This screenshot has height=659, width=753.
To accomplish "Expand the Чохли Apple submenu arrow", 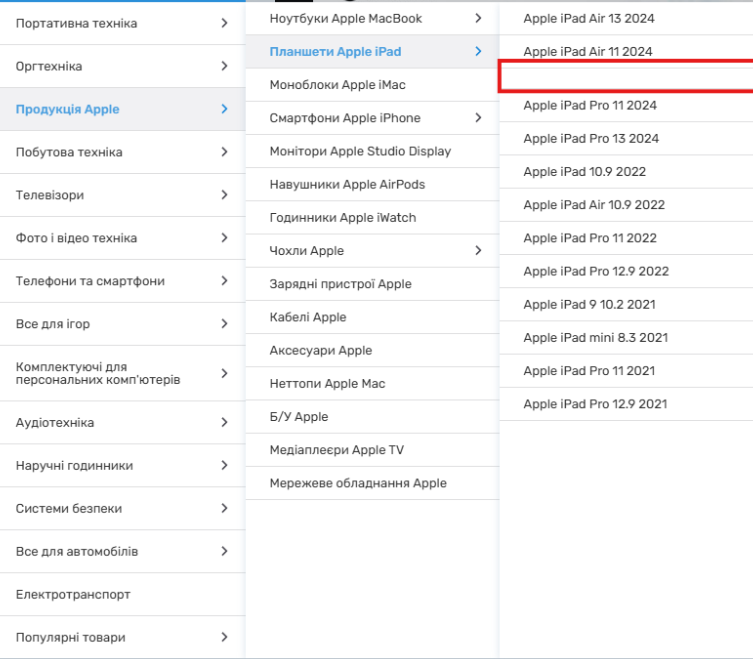I will (x=478, y=251).
